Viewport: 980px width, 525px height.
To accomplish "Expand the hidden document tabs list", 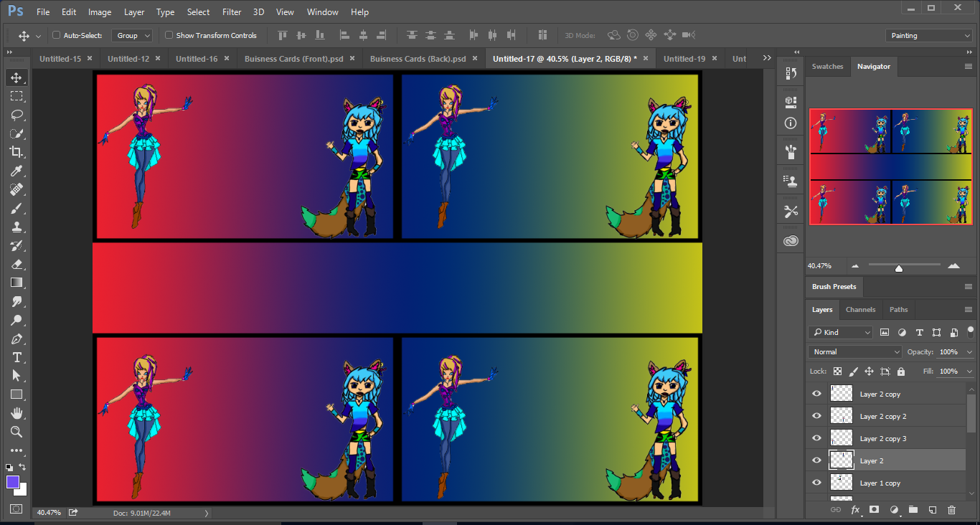I will [x=767, y=58].
